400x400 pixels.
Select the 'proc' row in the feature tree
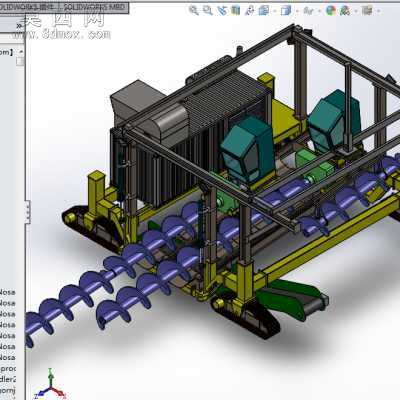point(8,369)
